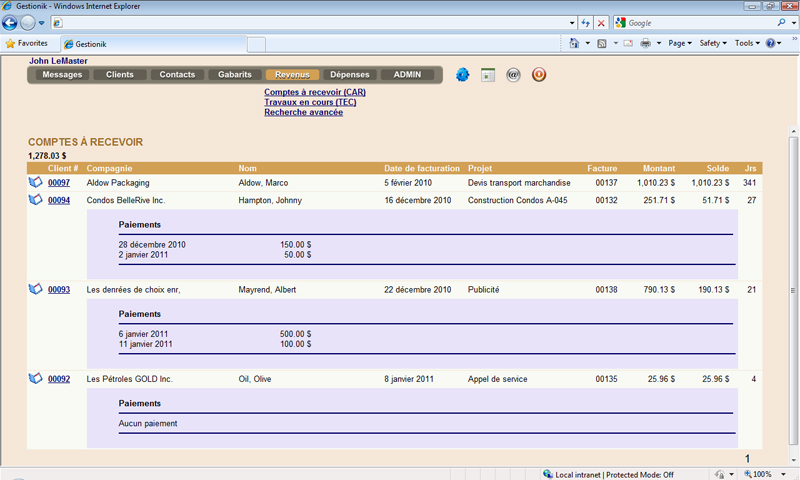Click the Home icon in IE toolbar
800x480 pixels.
point(574,43)
